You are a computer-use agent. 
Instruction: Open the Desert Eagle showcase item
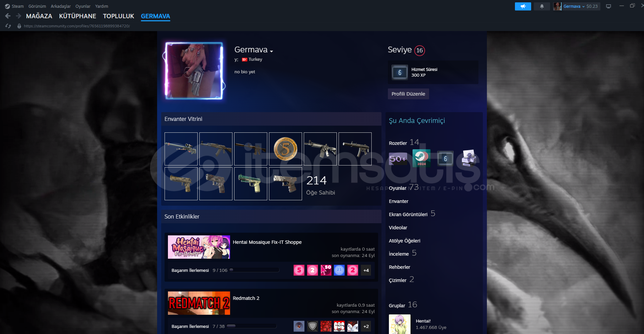click(x=181, y=184)
